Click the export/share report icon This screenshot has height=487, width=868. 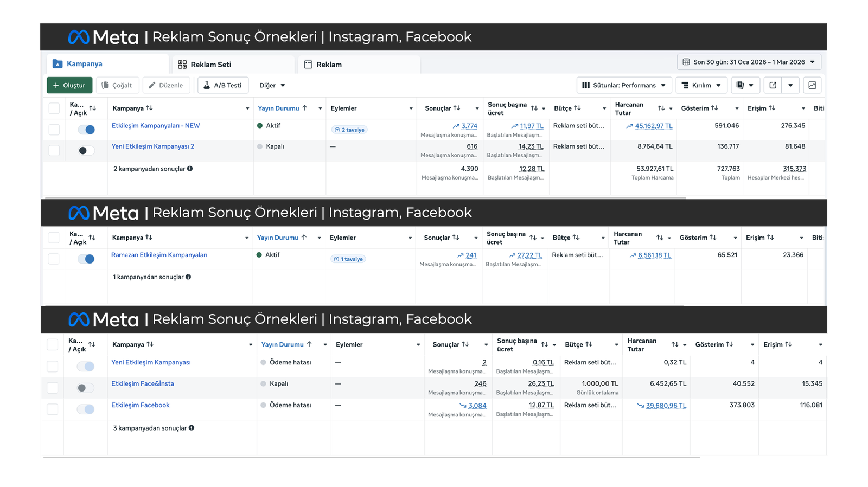(x=773, y=85)
